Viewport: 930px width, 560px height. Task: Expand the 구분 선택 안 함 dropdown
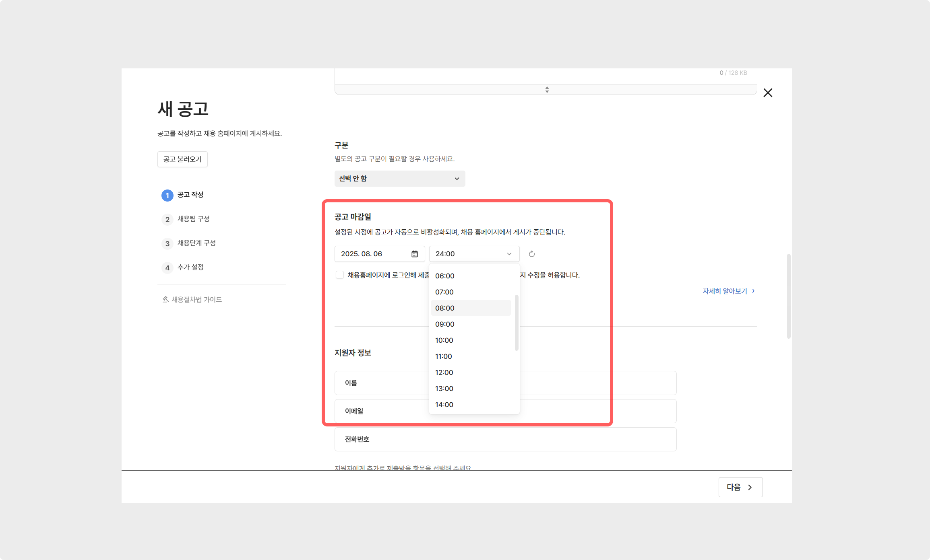[x=399, y=179]
